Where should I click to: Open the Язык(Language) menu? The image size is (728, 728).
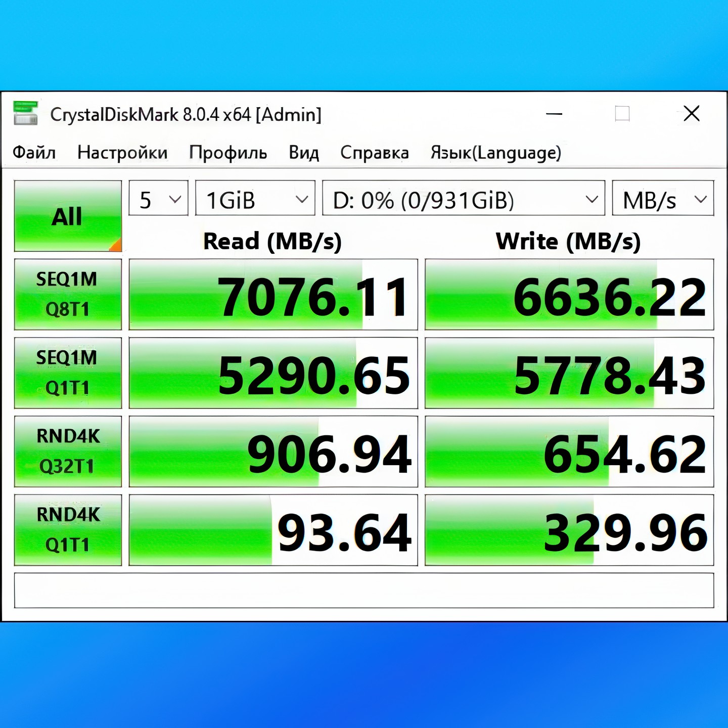pyautogui.click(x=496, y=152)
